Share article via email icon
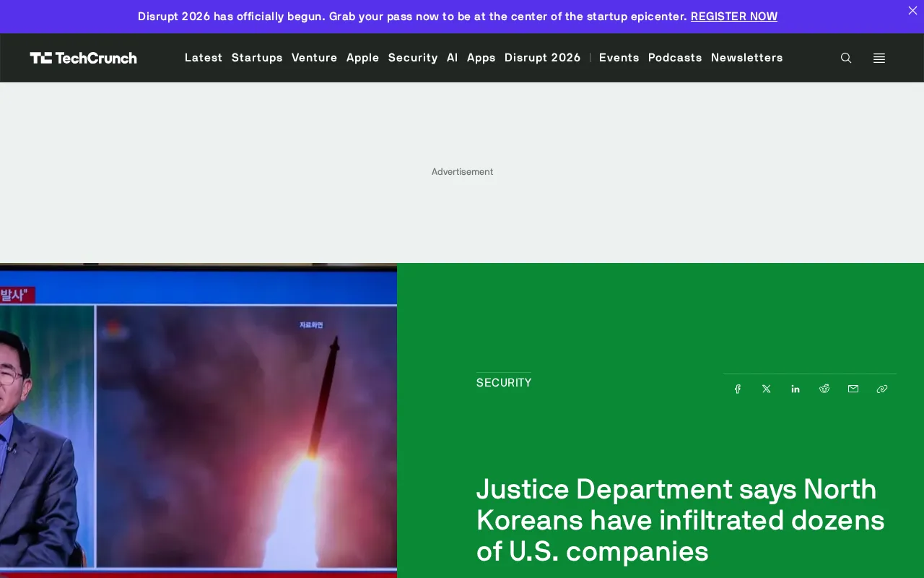 point(853,389)
